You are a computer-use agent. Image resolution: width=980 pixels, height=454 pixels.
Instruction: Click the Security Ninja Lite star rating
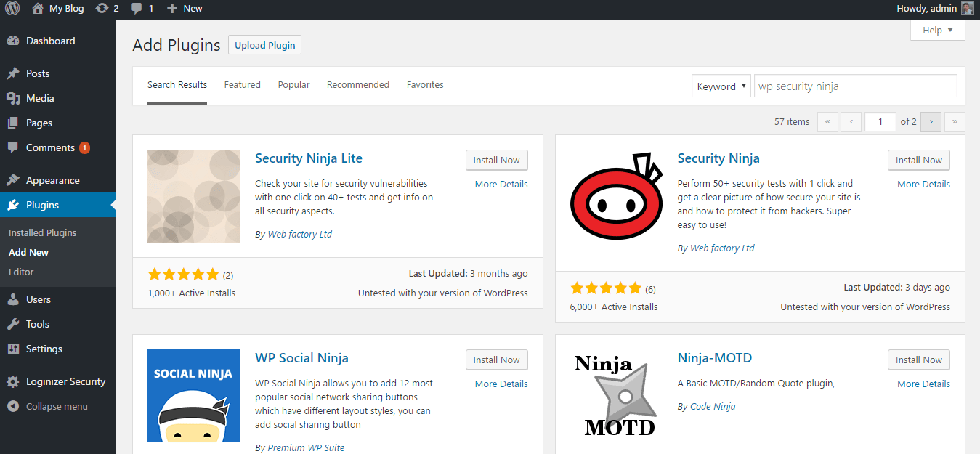(x=183, y=275)
